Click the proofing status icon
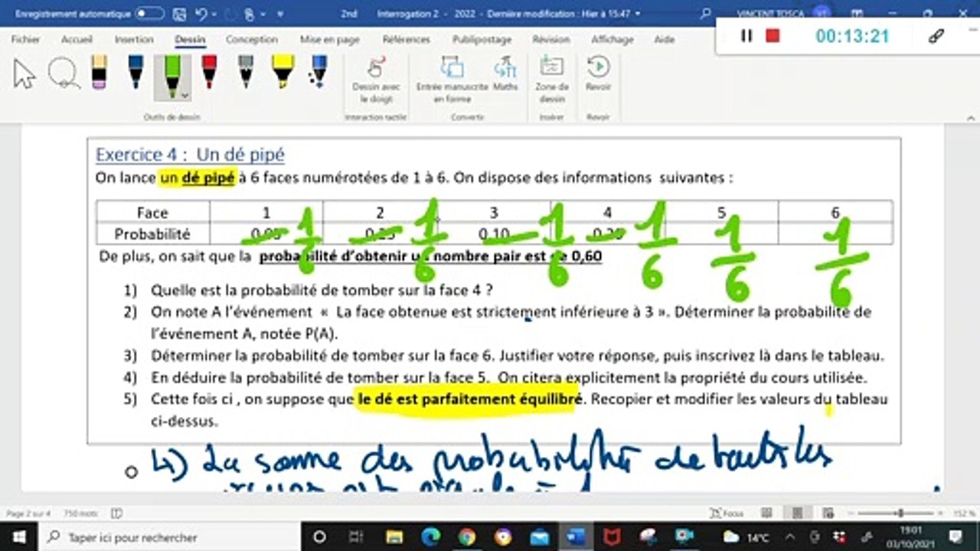 coord(116,514)
